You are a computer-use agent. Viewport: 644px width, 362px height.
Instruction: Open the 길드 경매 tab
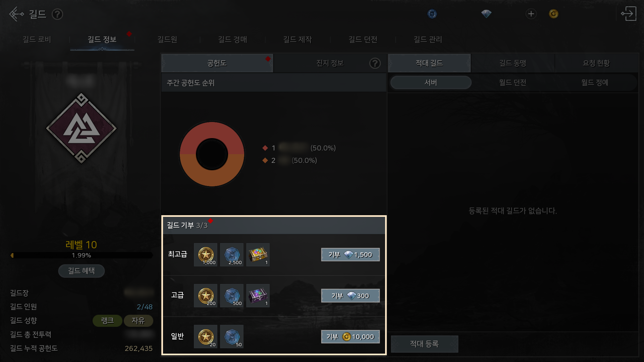232,40
